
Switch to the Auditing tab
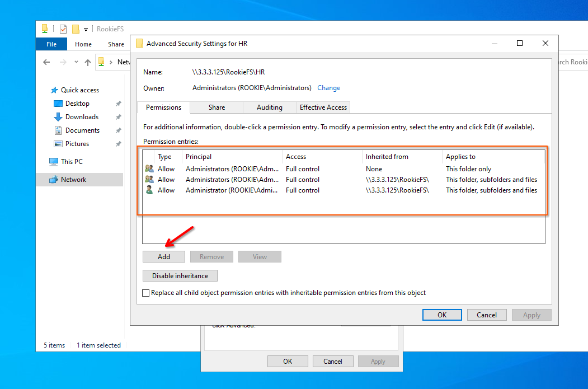coord(269,107)
